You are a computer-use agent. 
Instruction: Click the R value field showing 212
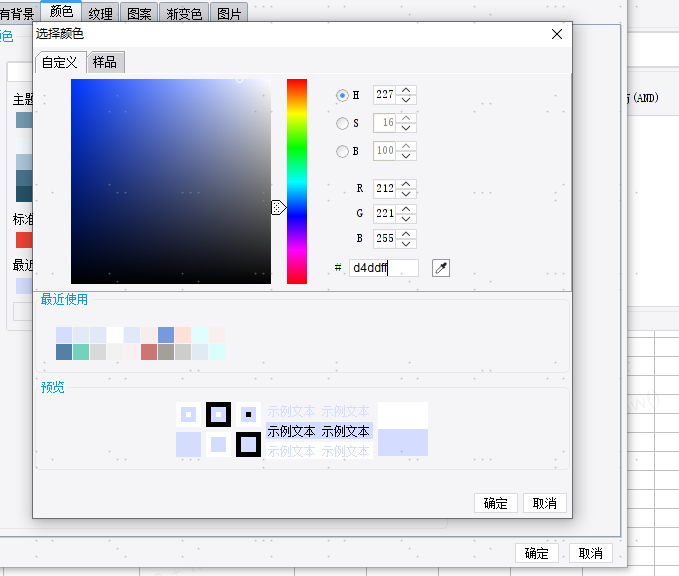coord(385,189)
